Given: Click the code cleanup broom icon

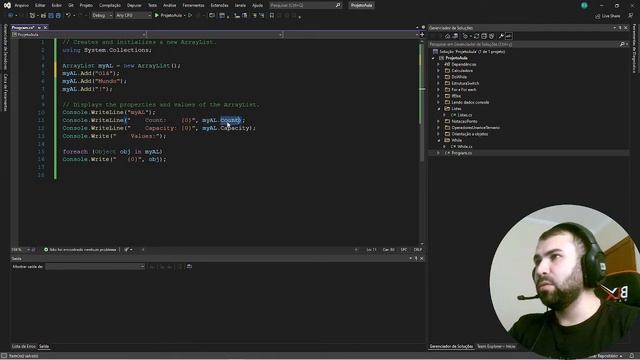Looking at the screenshot, I should coord(127,249).
